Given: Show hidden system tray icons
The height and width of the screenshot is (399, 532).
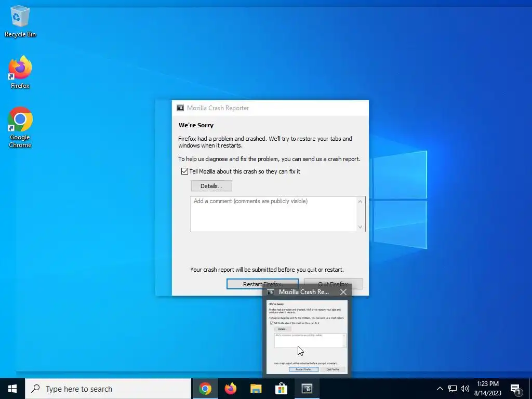Looking at the screenshot, I should pos(440,389).
